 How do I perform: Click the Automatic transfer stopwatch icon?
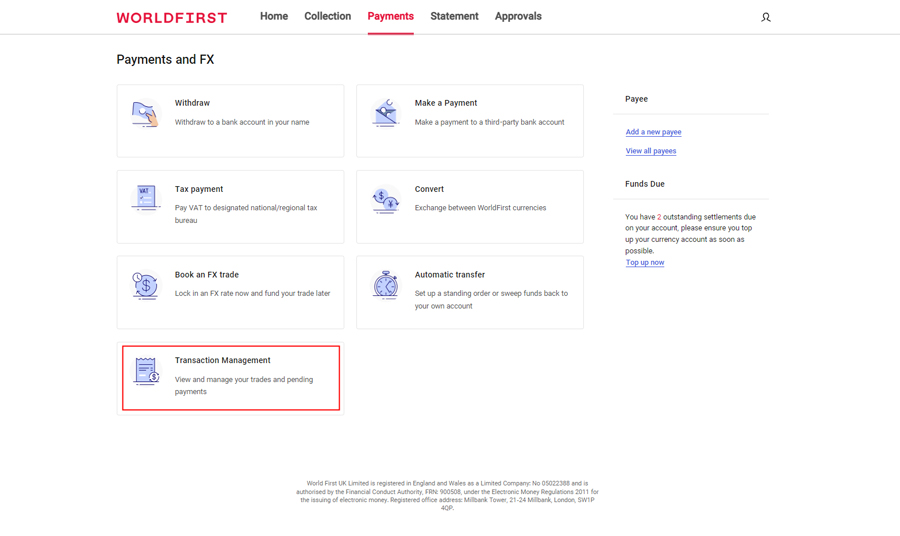pos(386,285)
